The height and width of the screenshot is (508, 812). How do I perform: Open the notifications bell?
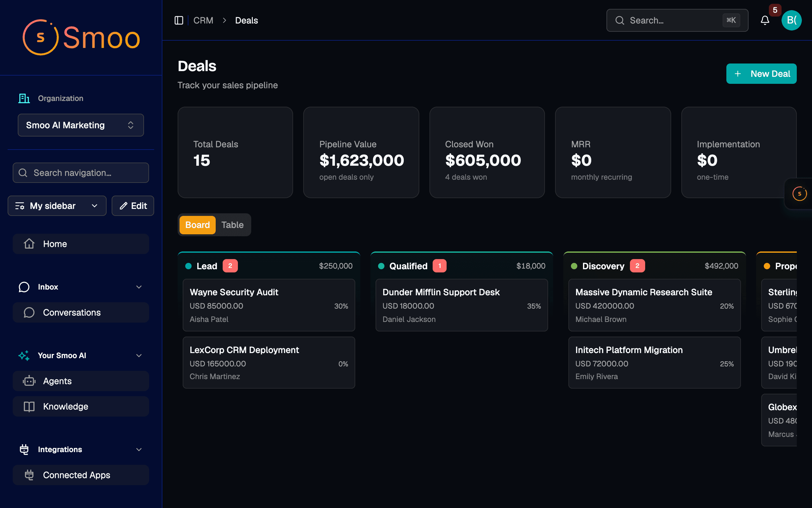pyautogui.click(x=765, y=21)
